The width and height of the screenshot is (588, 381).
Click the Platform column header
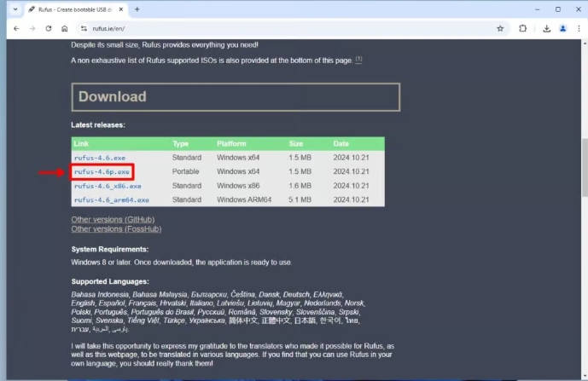click(231, 144)
